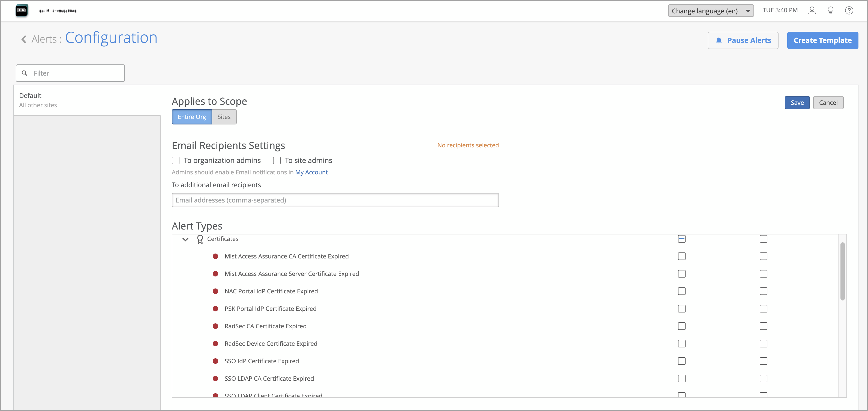868x411 pixels.
Task: Open the user account profile icon
Action: [812, 10]
